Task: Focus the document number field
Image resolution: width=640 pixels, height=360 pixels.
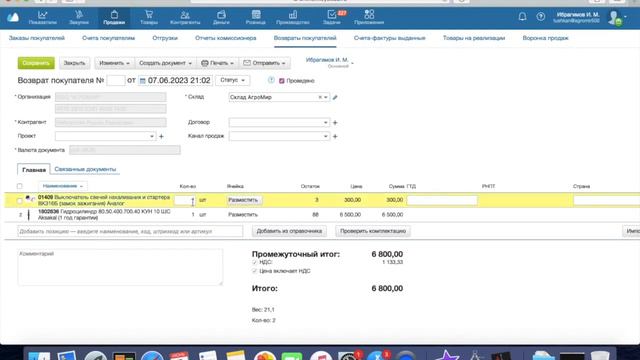Action: pyautogui.click(x=116, y=80)
